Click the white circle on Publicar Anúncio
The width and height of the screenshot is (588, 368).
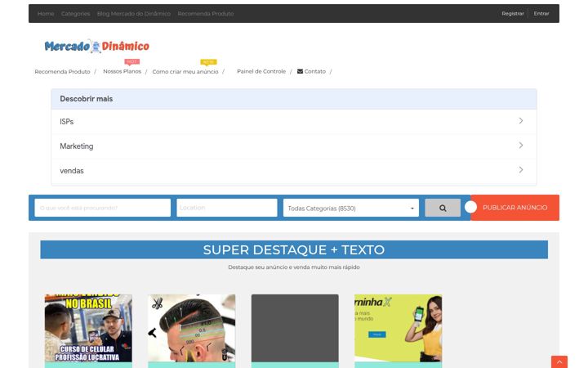[x=470, y=207]
